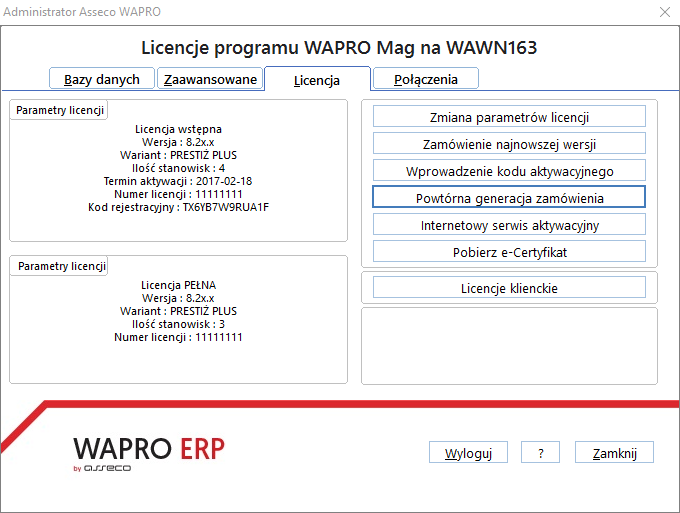
Task: Open Wprowadzenie kodu aktywacyjnego
Action: [x=509, y=171]
